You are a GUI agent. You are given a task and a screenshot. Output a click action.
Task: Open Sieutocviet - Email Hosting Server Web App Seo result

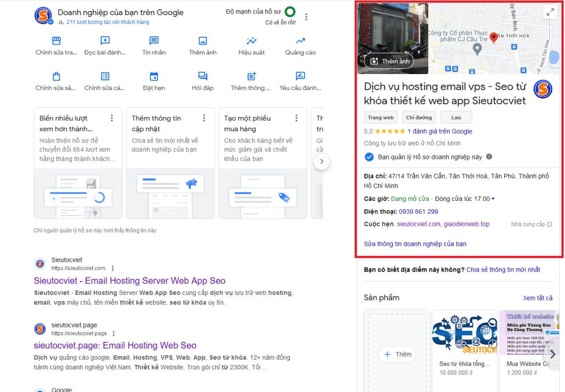pos(129,280)
